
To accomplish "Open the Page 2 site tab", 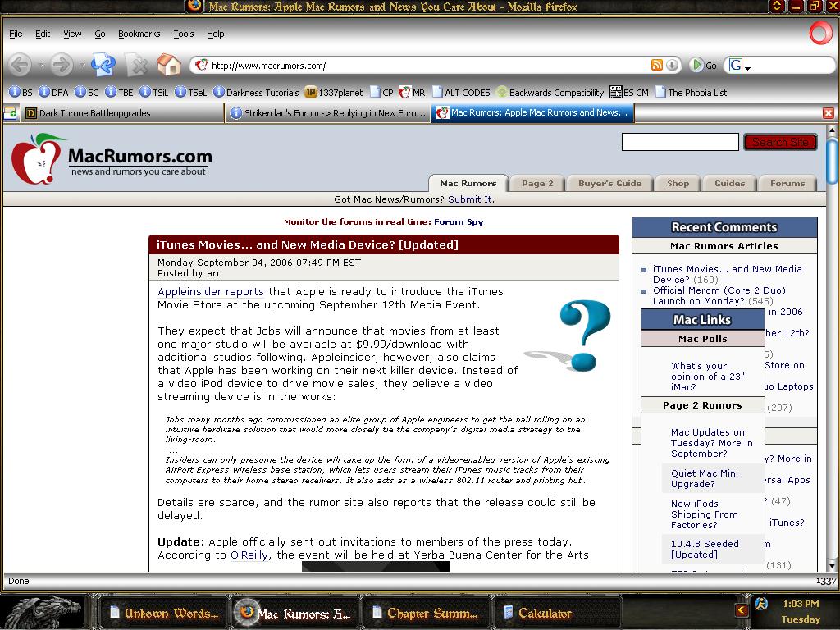I will tap(537, 183).
